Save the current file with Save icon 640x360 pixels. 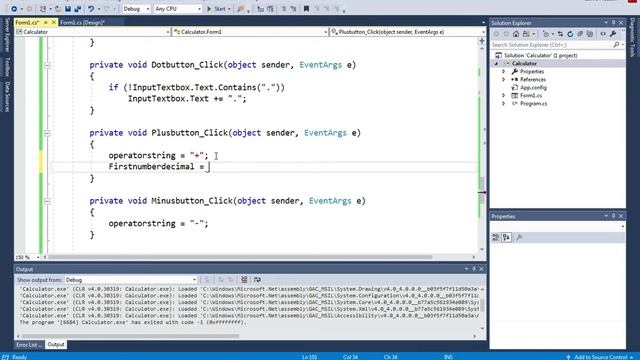[x=68, y=9]
